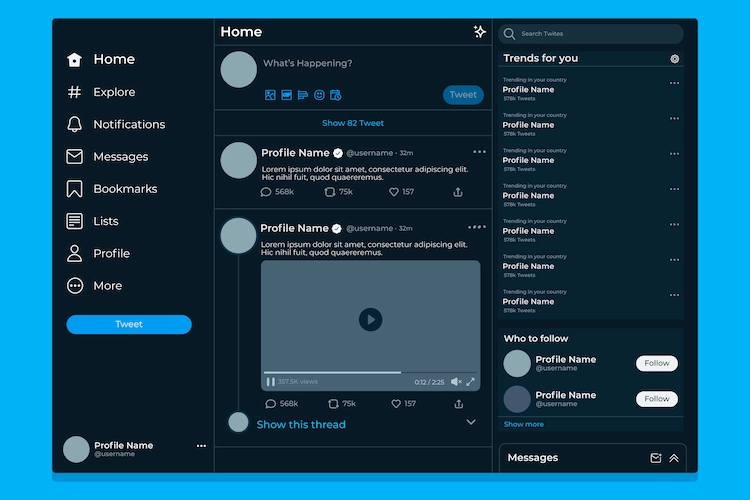750x500 pixels.
Task: Retweet the first tweet with 75k retweets
Action: (x=333, y=192)
